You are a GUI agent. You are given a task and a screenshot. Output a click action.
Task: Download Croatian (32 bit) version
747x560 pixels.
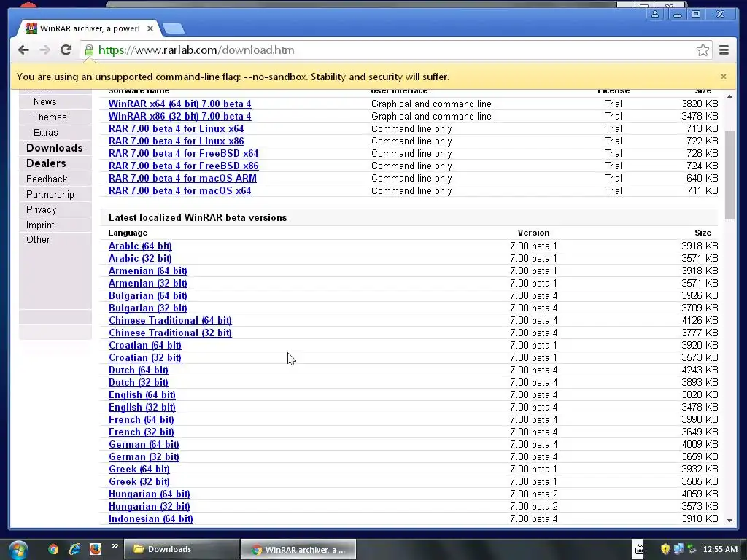pyautogui.click(x=145, y=357)
